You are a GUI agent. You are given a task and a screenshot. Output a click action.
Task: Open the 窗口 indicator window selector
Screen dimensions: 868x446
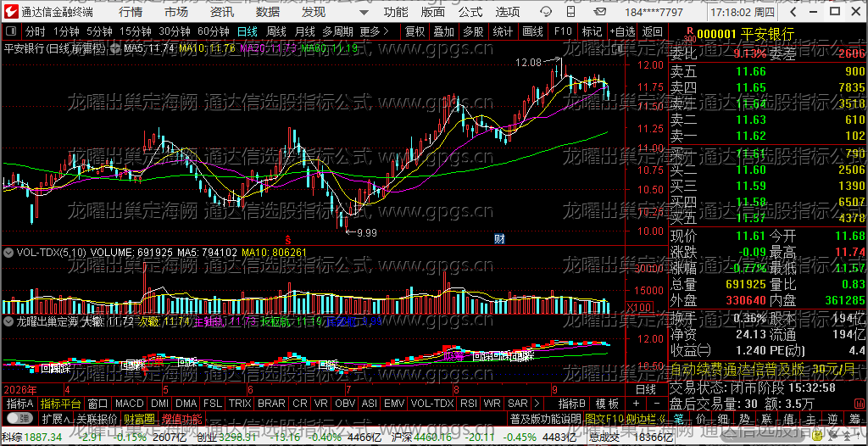pyautogui.click(x=98, y=404)
